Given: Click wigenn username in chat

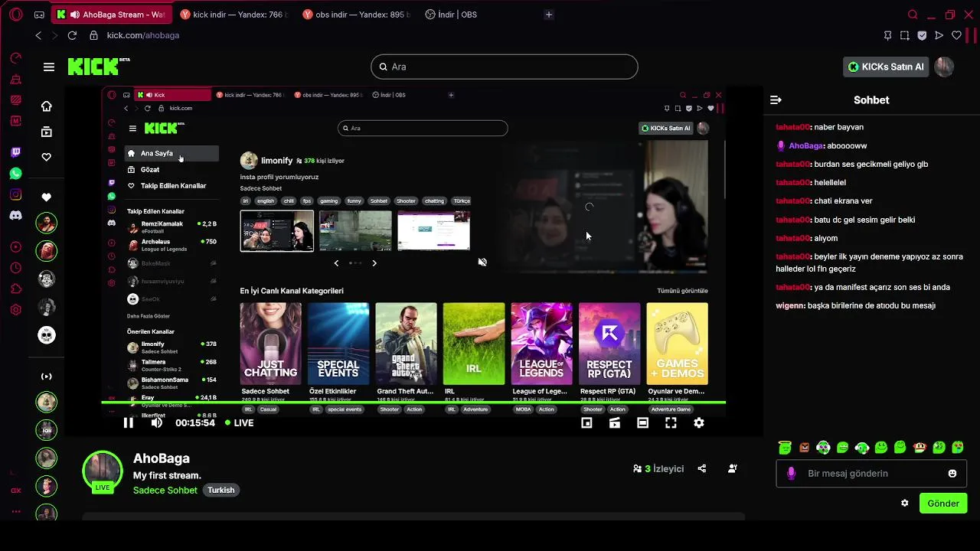Looking at the screenshot, I should tap(790, 305).
